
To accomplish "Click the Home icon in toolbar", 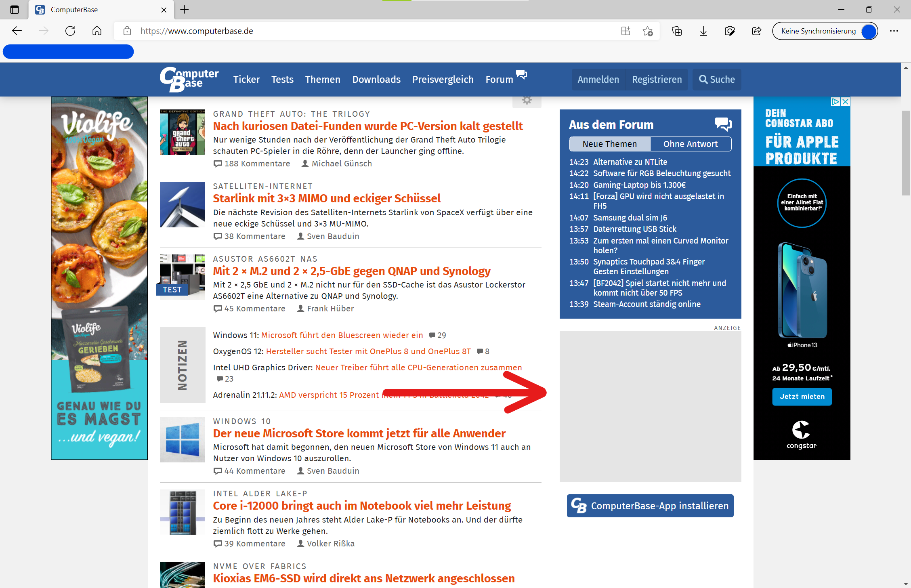I will coord(97,31).
